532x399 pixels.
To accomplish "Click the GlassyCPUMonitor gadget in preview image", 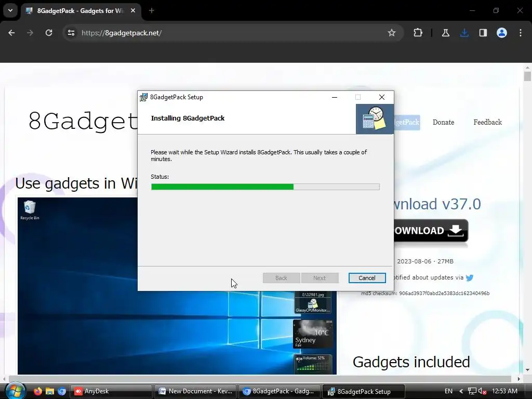I will click(x=313, y=305).
